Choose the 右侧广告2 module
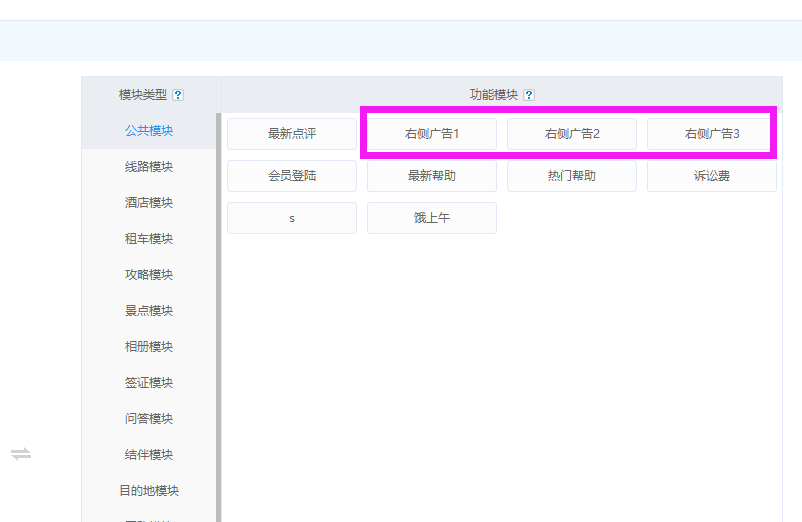This screenshot has height=522, width=802. [x=572, y=134]
